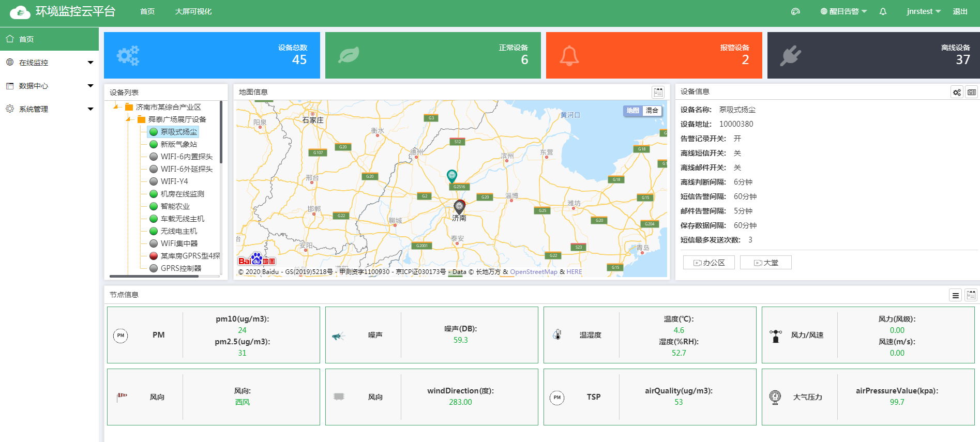Click the cloud platform logo icon
Screen dimensions: 980x442
21,12
